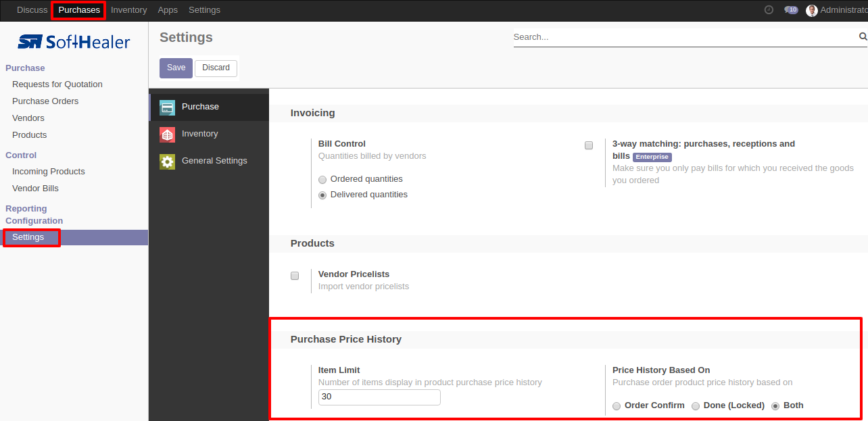The height and width of the screenshot is (421, 868).
Task: Click the Price History Based On label
Action: (x=661, y=370)
